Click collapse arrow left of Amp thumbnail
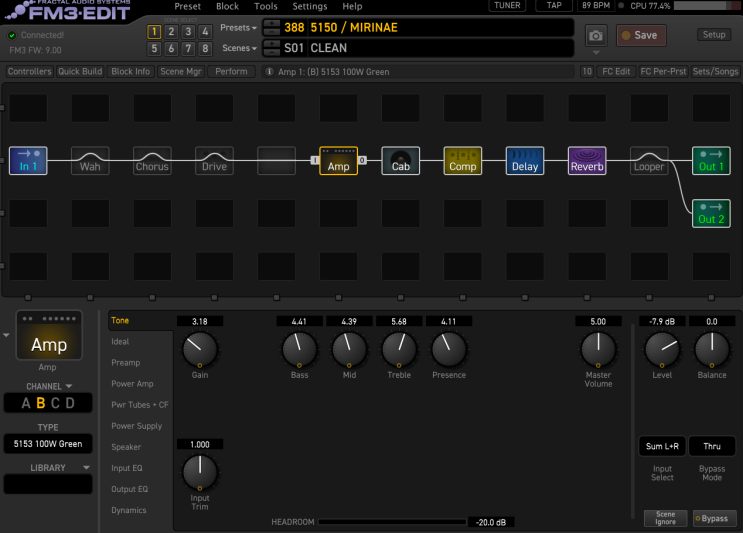Viewport: 743px width, 533px height. tap(6, 335)
